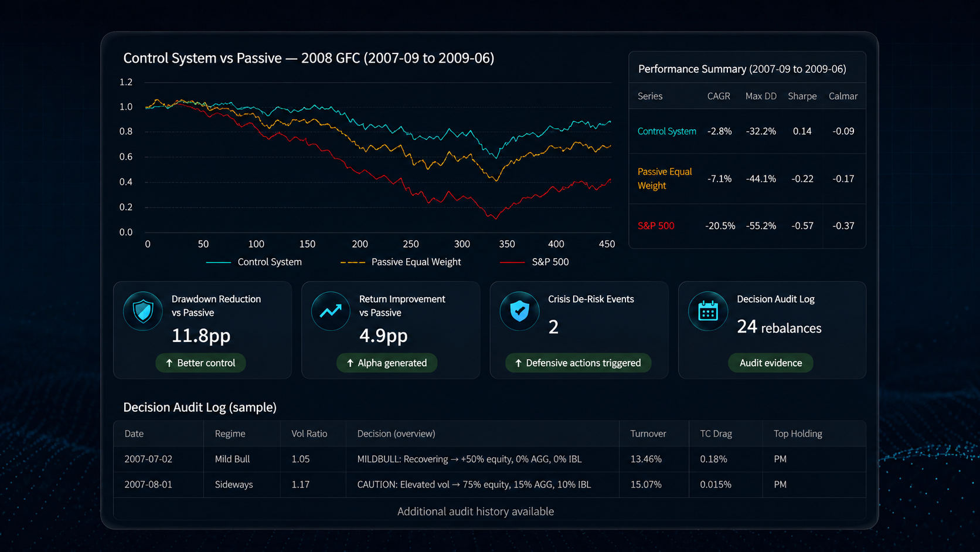Viewport: 980px width, 552px height.
Task: Click the Crisis De-Risk checkmark shield icon
Action: click(519, 311)
